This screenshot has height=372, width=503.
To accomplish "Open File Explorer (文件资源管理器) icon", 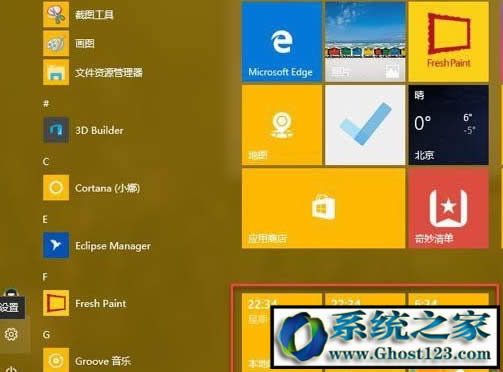I will 56,73.
